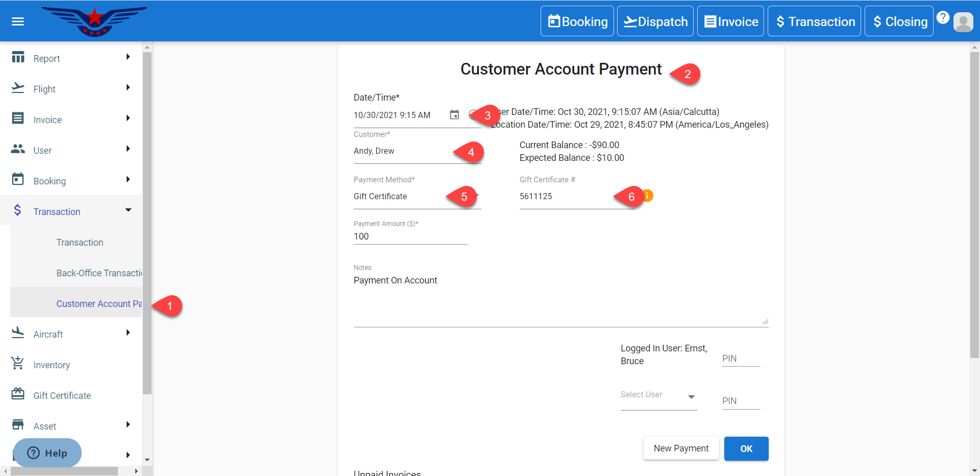Click the user profile avatar icon
The height and width of the screenshot is (476, 980).
(x=963, y=22)
